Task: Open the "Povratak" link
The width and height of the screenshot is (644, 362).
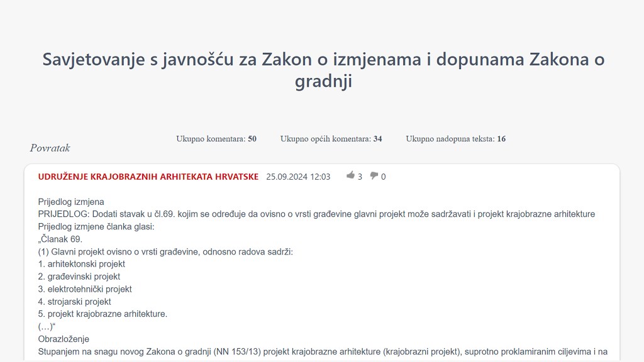Action: coord(49,148)
